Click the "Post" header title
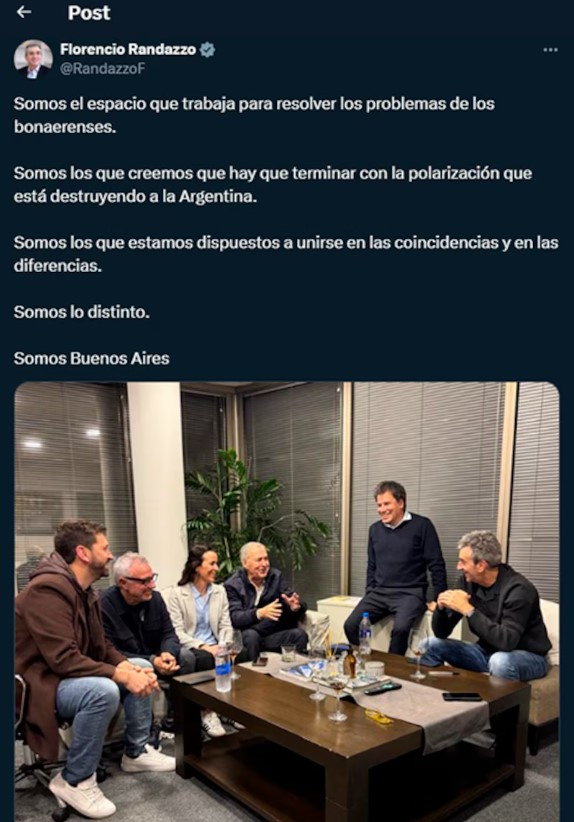The width and height of the screenshot is (574, 822). (x=89, y=13)
